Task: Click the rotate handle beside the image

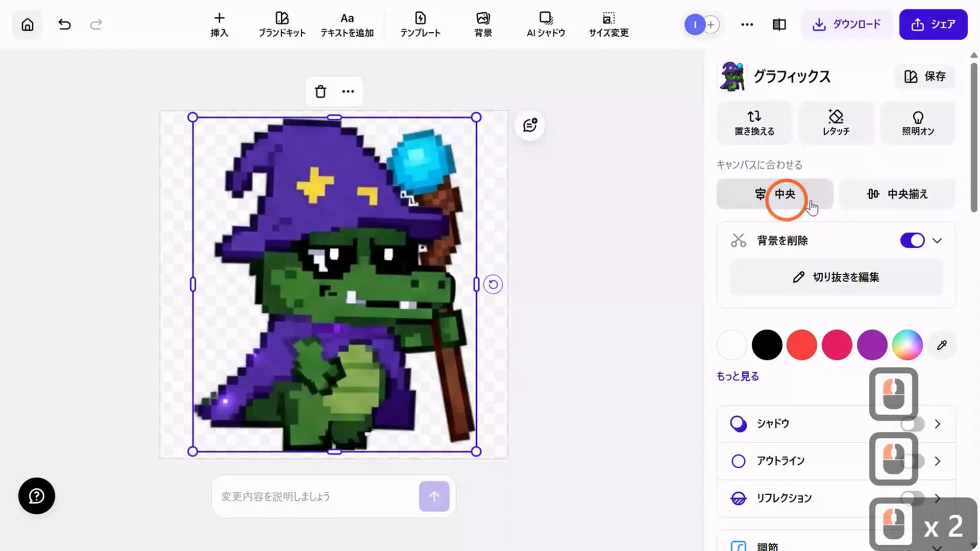Action: click(493, 285)
